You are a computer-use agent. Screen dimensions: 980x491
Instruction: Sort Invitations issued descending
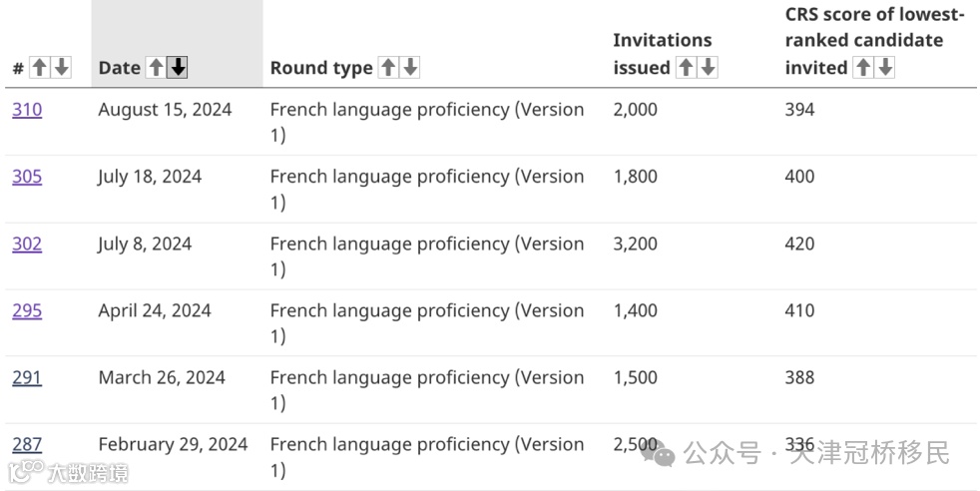coord(708,68)
